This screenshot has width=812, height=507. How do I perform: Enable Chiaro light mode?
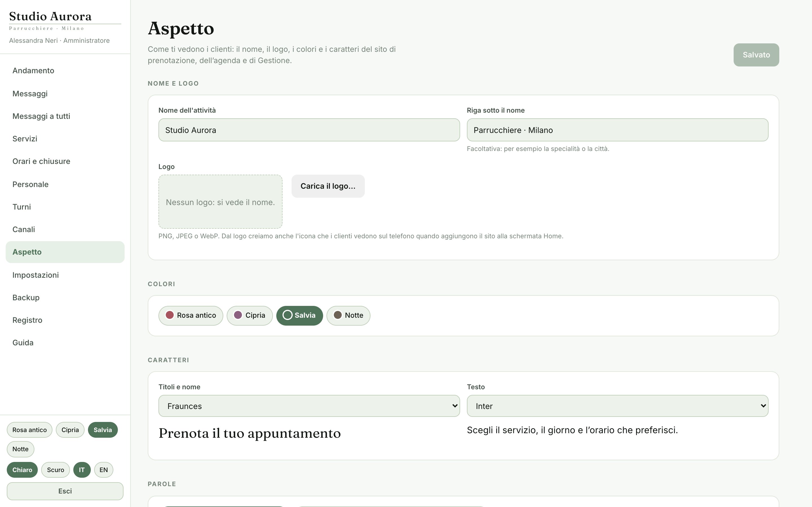point(22,470)
